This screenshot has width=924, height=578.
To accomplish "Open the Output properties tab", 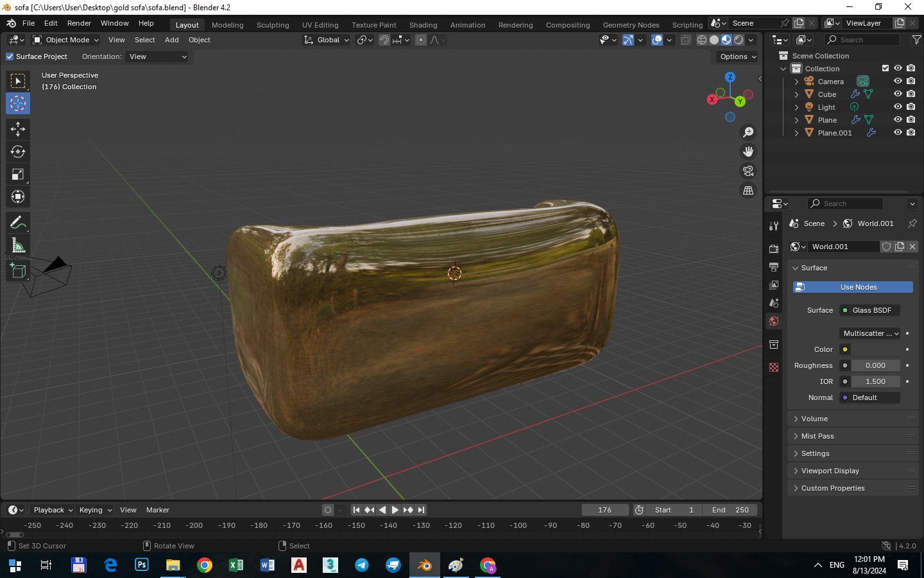I will coord(774,267).
